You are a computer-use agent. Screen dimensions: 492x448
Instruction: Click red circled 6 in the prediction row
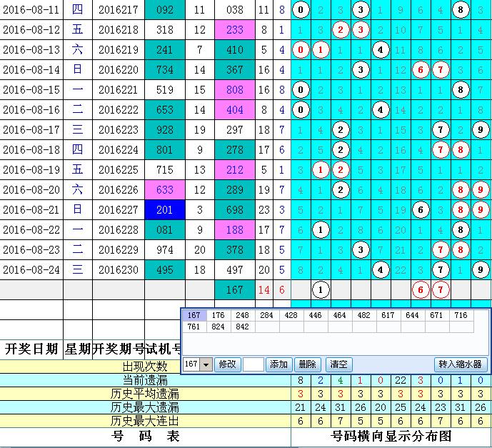point(421,290)
